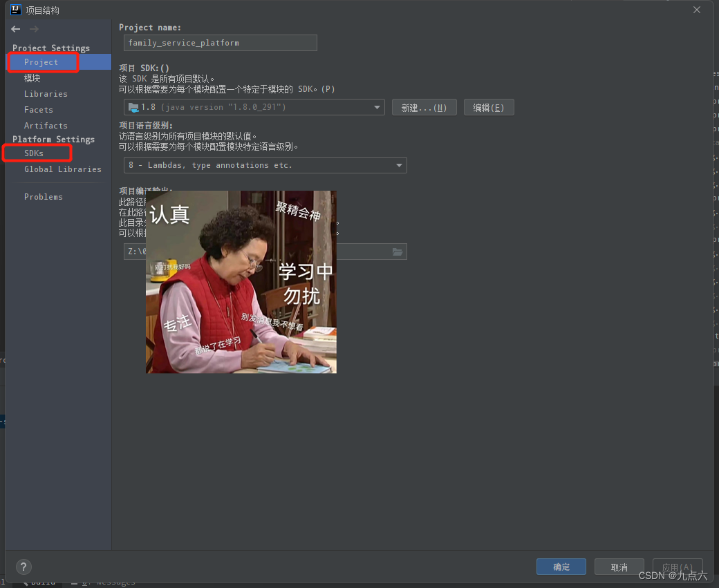Image resolution: width=719 pixels, height=588 pixels.
Task: View the Problems section
Action: [x=43, y=196]
